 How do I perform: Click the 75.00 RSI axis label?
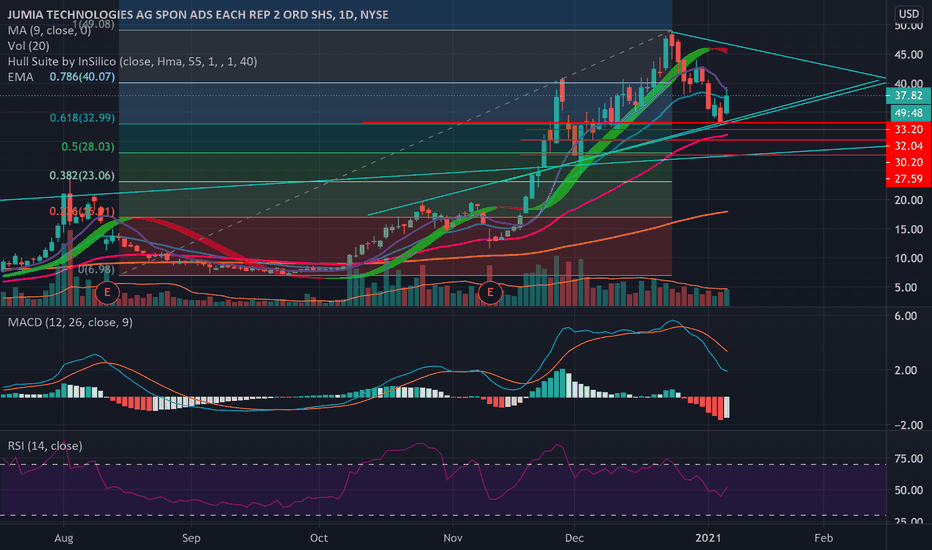908,458
